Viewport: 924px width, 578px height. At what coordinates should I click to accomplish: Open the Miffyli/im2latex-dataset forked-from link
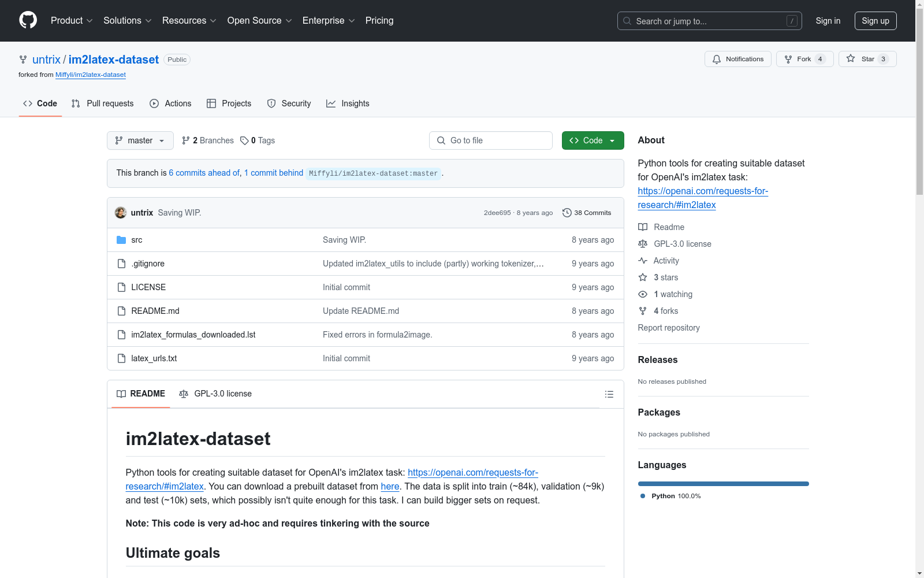(x=91, y=75)
